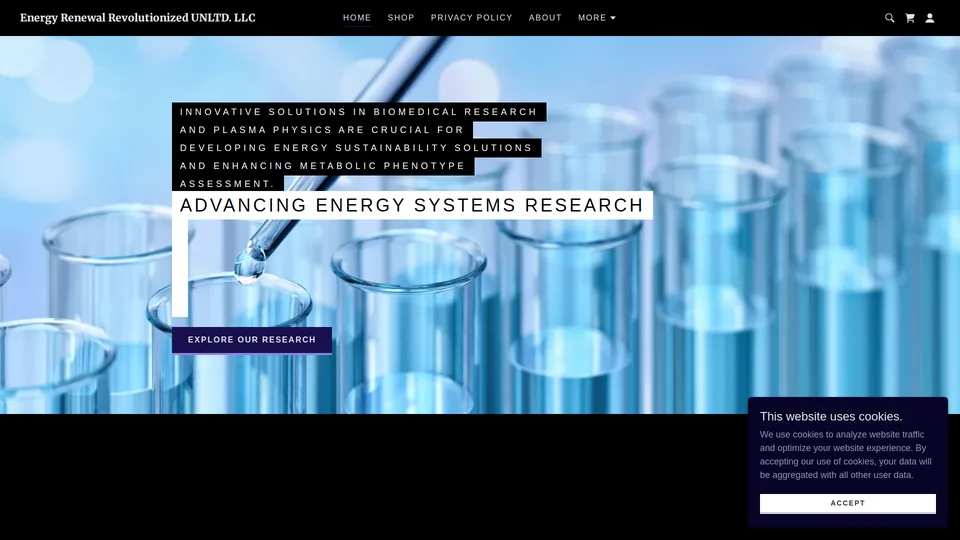Click the cookie notice description paragraph
The image size is (960, 540).
coord(846,455)
